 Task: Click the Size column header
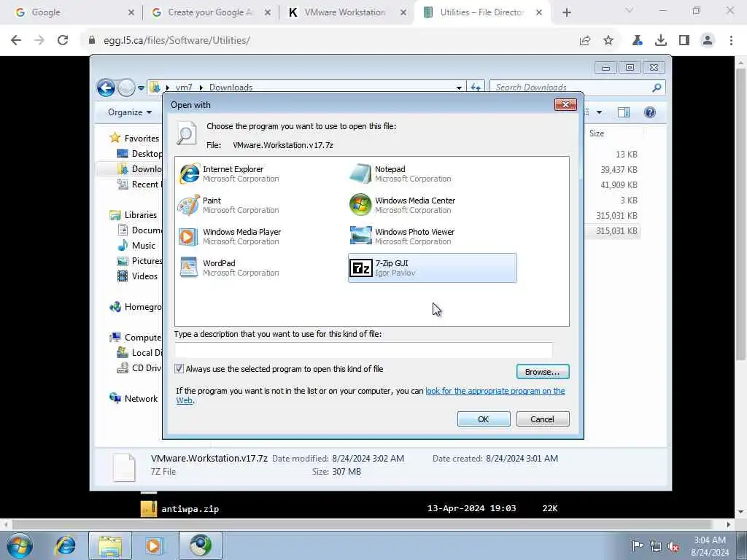click(597, 134)
